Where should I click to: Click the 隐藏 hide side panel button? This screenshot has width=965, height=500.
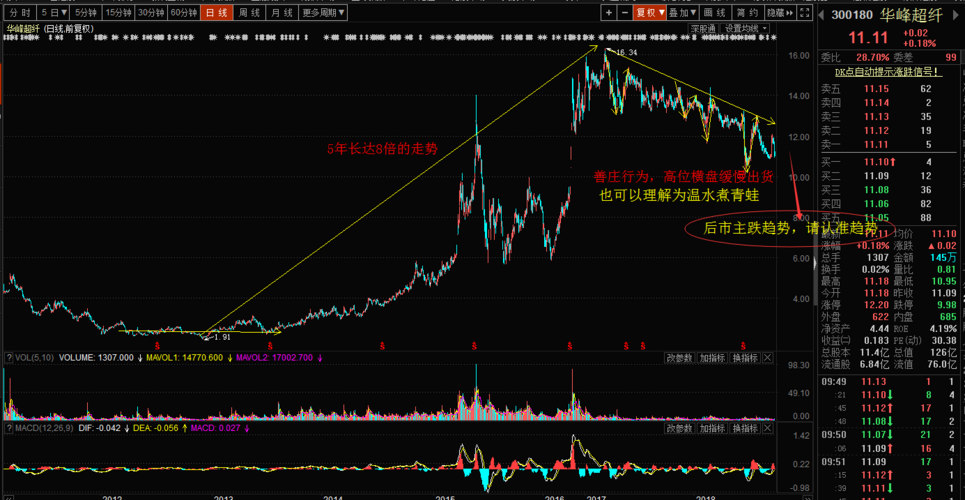point(781,13)
